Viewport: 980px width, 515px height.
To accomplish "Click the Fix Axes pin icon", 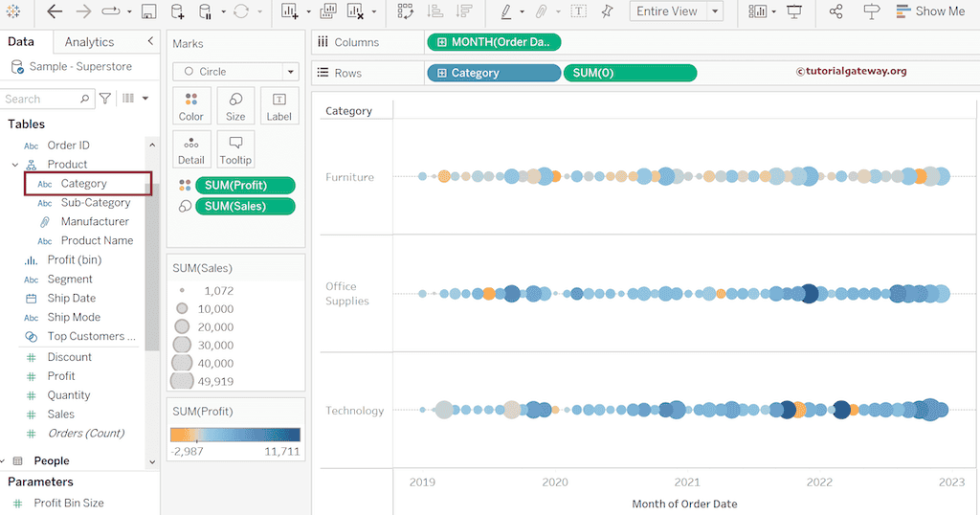I will (607, 11).
